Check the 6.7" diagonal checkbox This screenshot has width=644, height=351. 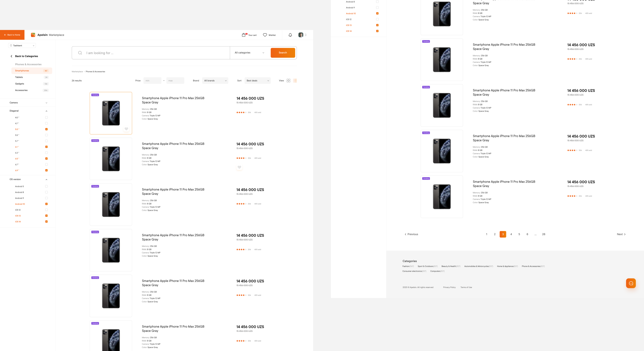(x=47, y=164)
